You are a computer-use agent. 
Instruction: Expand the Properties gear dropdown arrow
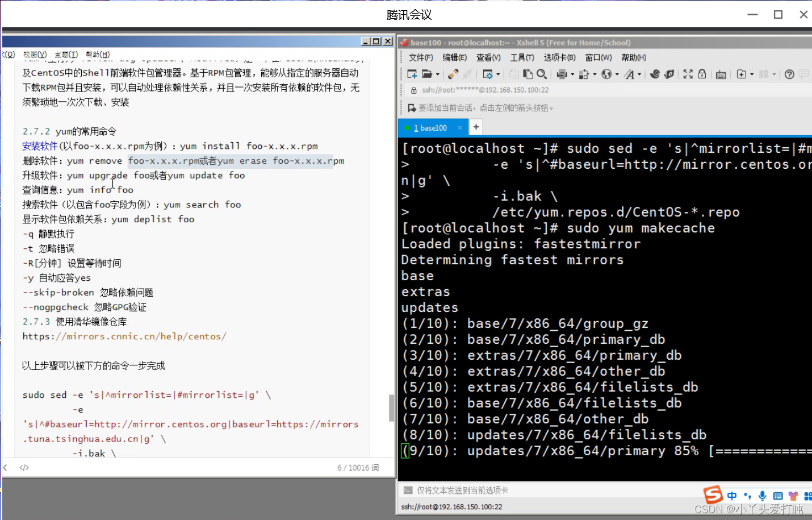tap(498, 74)
